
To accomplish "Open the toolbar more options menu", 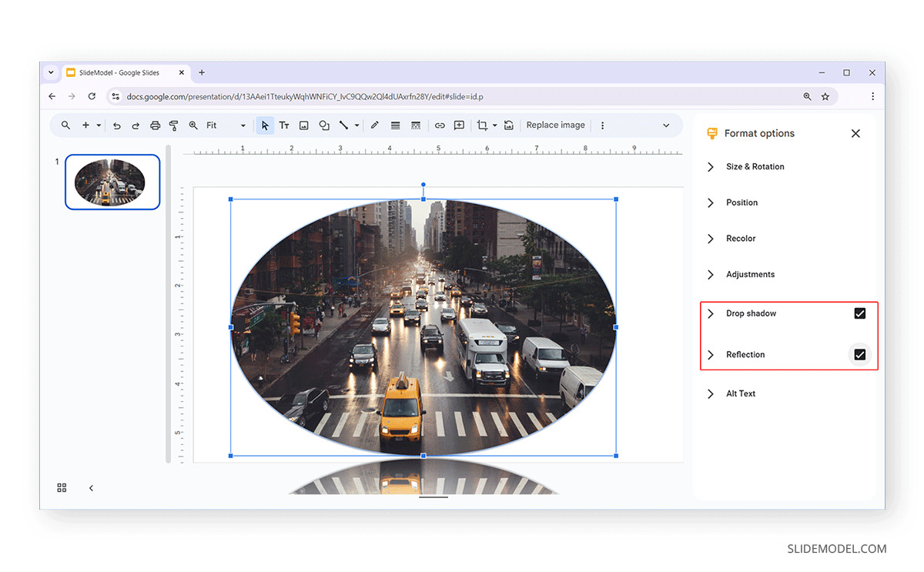I will pos(602,125).
